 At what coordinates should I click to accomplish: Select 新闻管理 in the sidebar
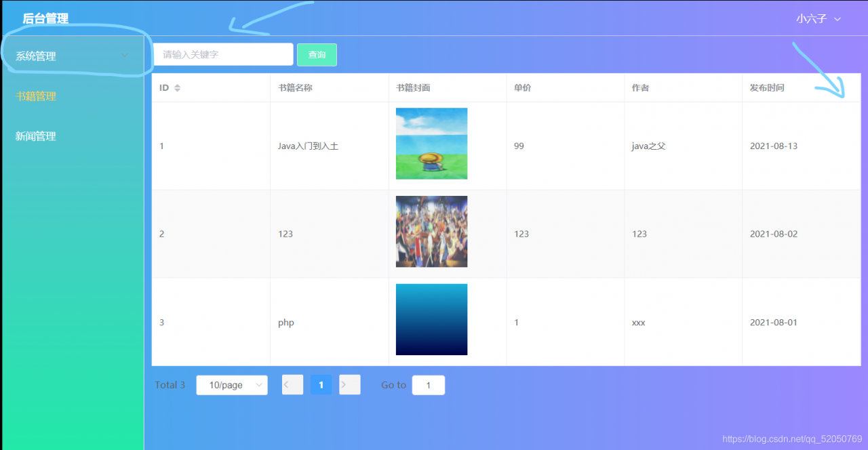coord(35,136)
